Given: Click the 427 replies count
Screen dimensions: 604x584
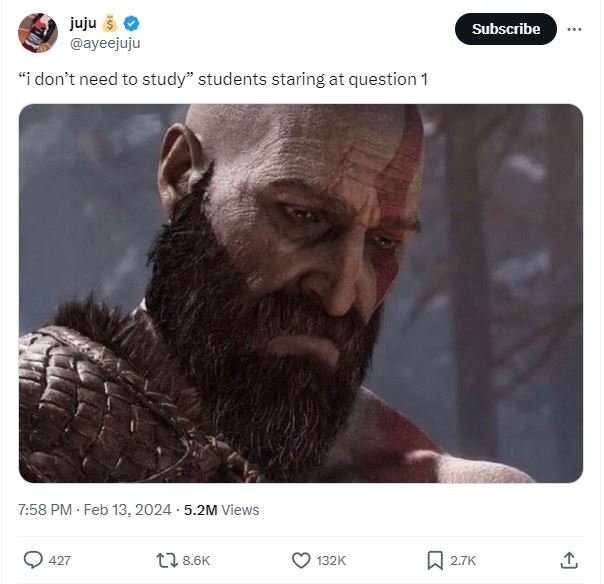Looking at the screenshot, I should click(59, 561).
